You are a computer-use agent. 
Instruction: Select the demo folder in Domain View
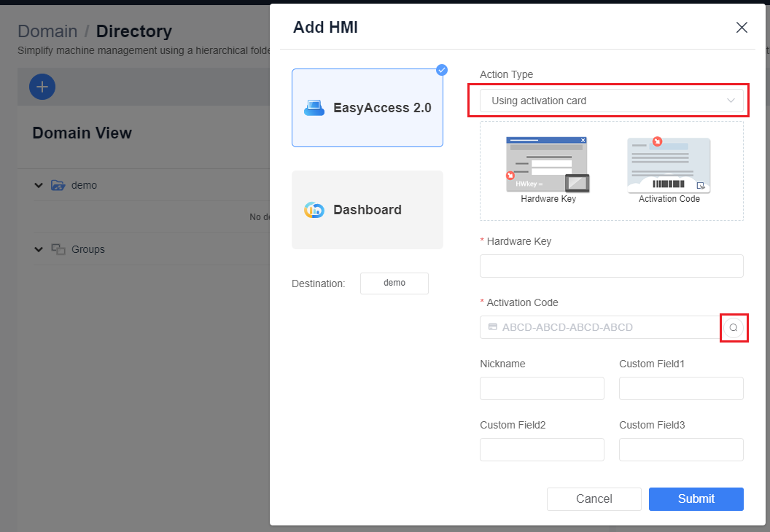84,186
